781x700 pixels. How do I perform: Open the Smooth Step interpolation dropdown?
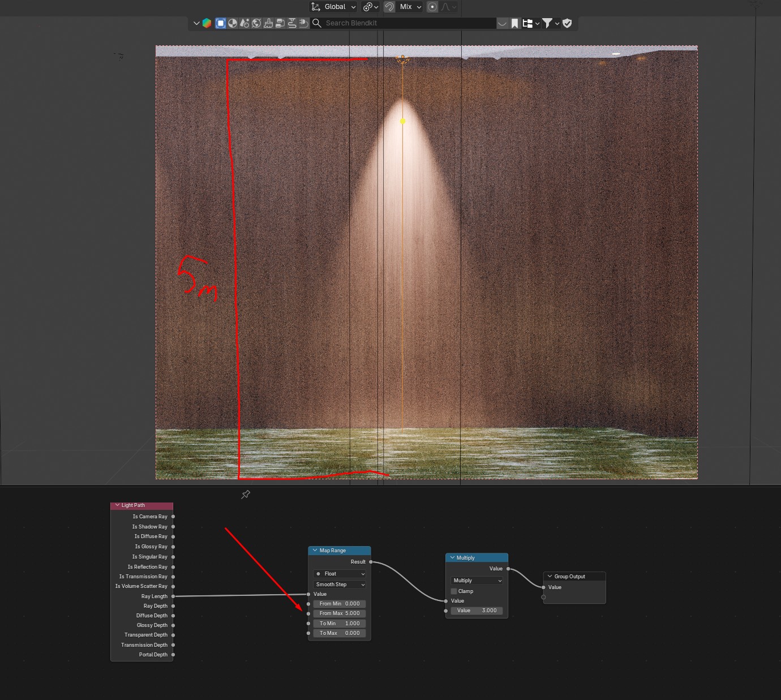[x=340, y=585]
